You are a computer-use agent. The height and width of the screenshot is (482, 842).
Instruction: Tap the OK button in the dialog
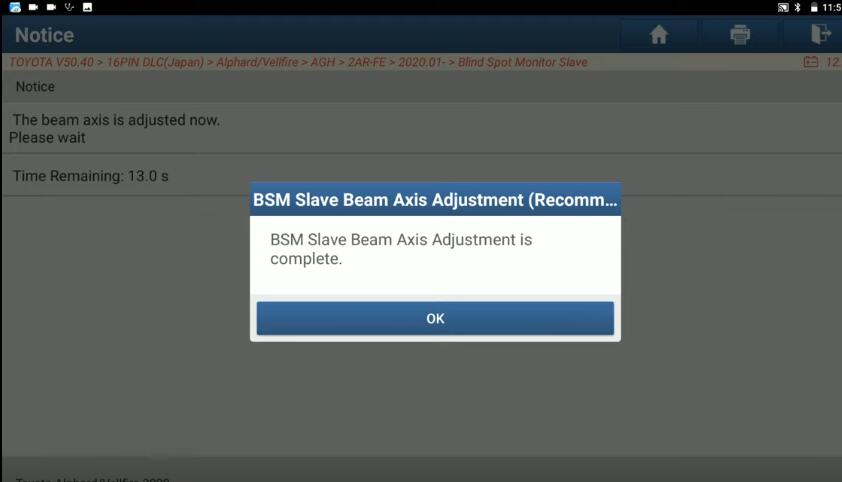tap(435, 318)
